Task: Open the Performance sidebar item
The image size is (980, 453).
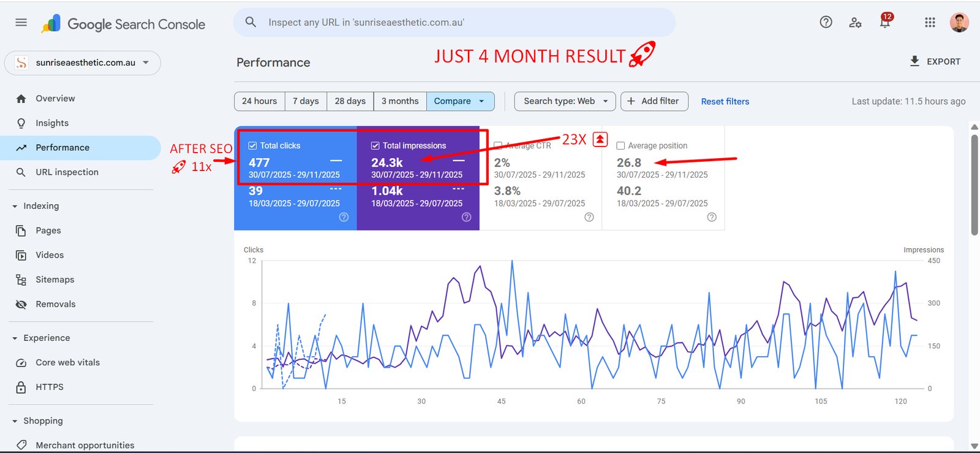Action: click(x=80, y=148)
